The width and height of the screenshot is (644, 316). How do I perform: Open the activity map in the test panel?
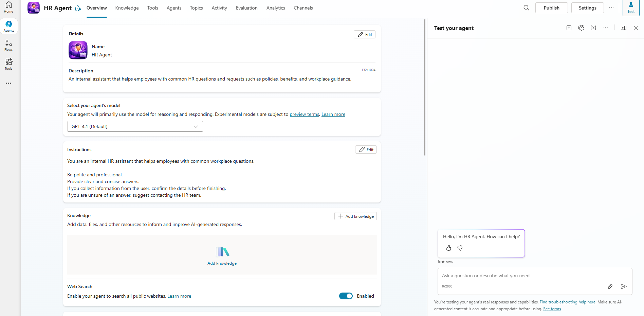(x=581, y=28)
